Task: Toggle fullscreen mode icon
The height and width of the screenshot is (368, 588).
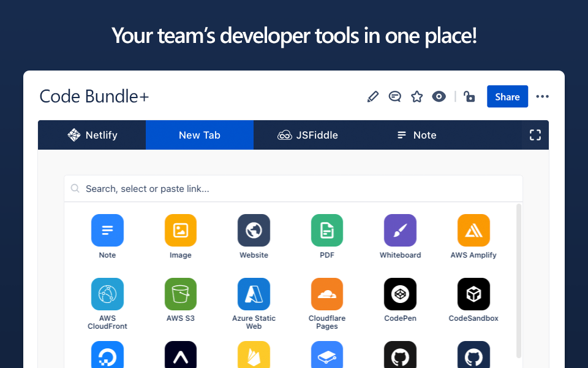Action: point(535,135)
